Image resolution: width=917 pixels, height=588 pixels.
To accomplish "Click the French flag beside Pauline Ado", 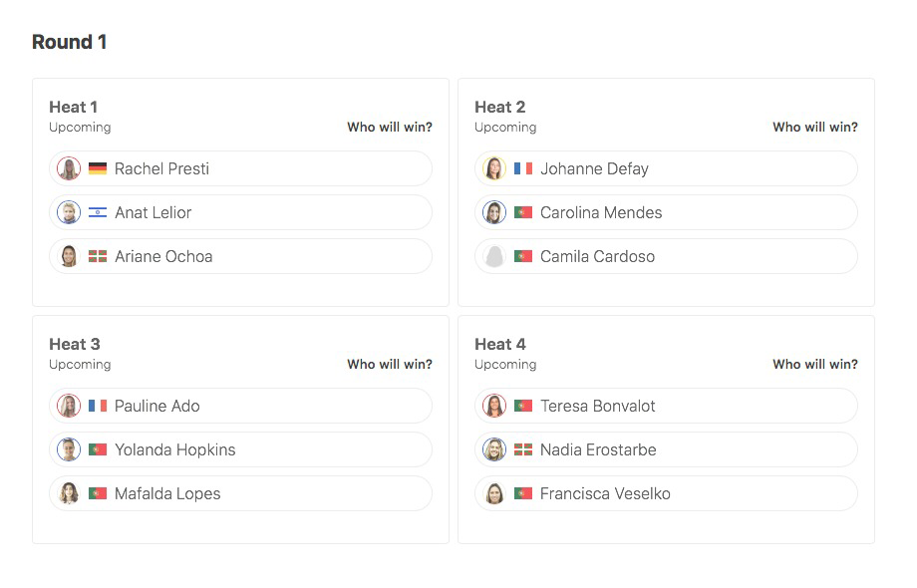I will (98, 407).
